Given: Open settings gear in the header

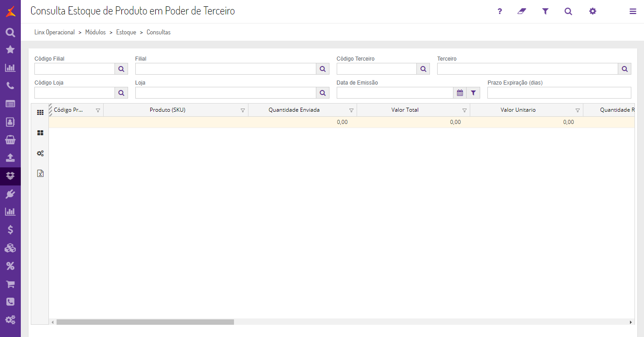Looking at the screenshot, I should pyautogui.click(x=592, y=11).
